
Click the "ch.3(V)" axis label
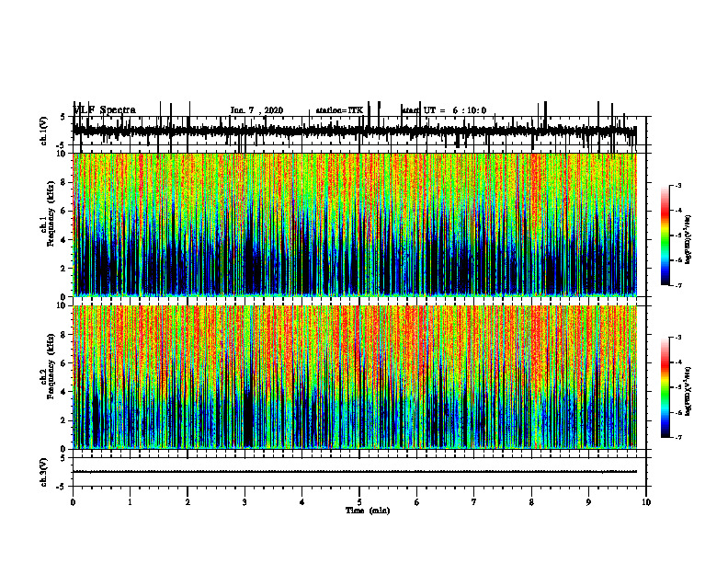(44, 472)
